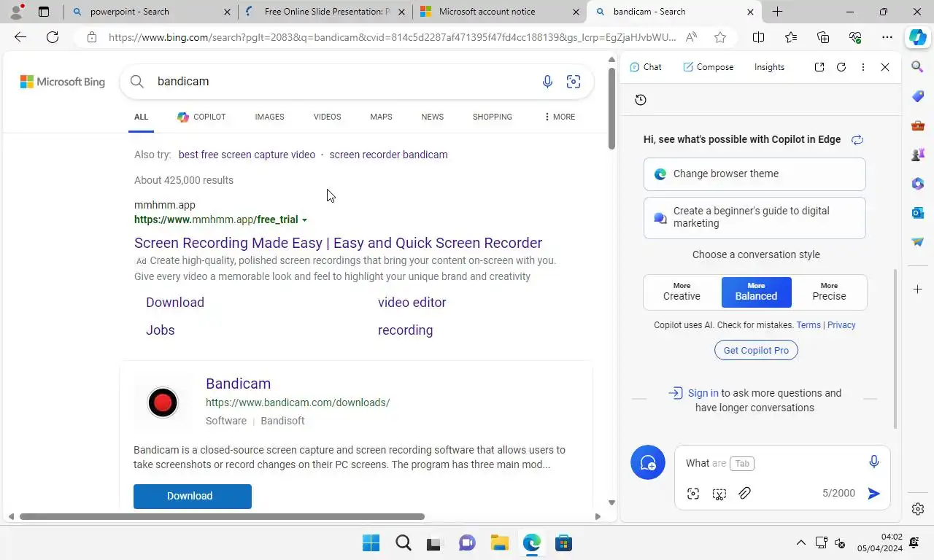The image size is (934, 560).
Task: Open the sidebar Tools briefcase icon
Action: [918, 125]
